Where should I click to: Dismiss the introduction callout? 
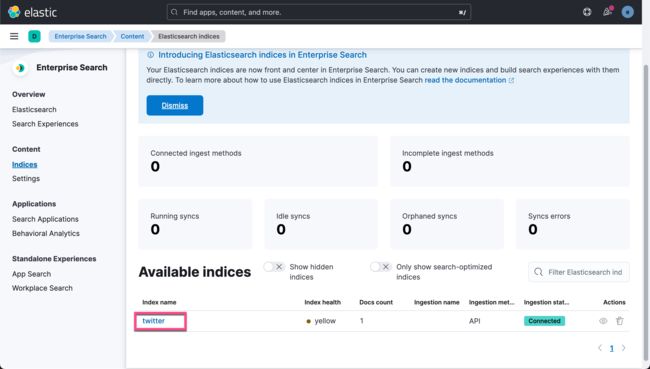[175, 105]
